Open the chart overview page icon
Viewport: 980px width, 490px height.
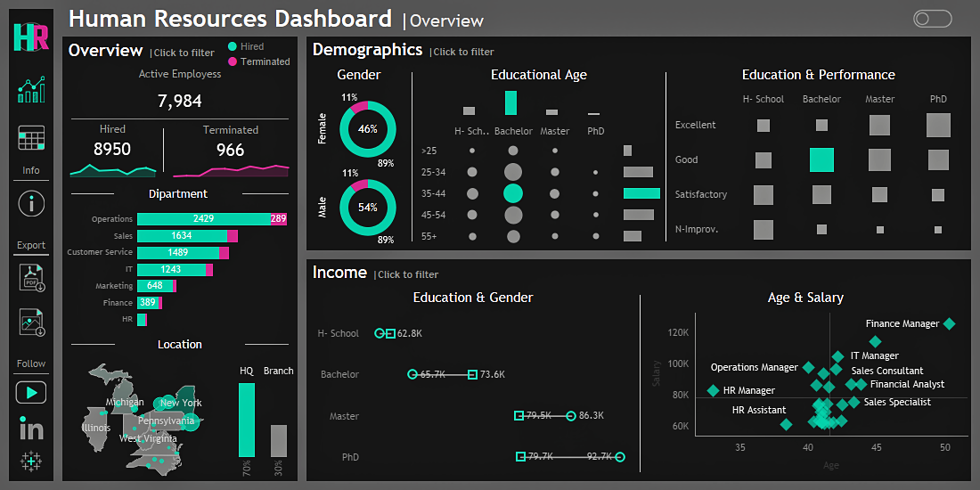pos(31,89)
